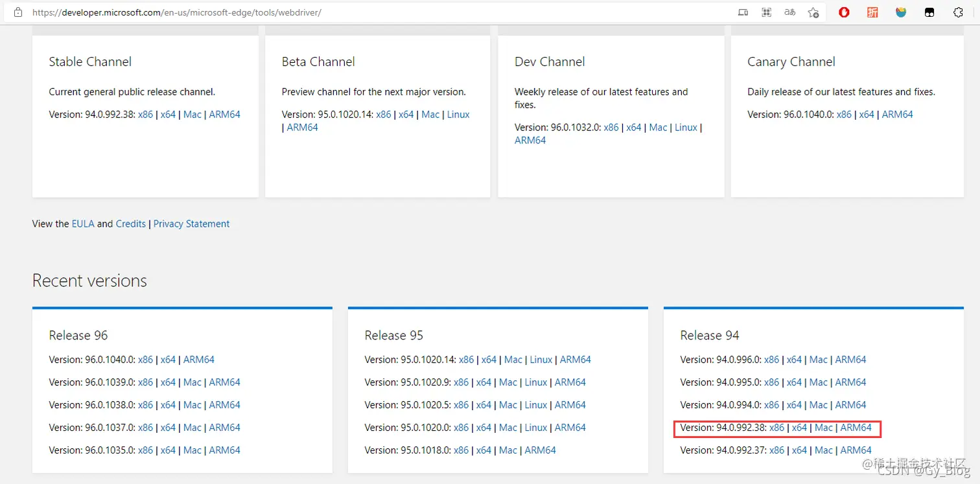This screenshot has height=484, width=980.
Task: Download Stable Channel Mac driver
Action: 192,114
